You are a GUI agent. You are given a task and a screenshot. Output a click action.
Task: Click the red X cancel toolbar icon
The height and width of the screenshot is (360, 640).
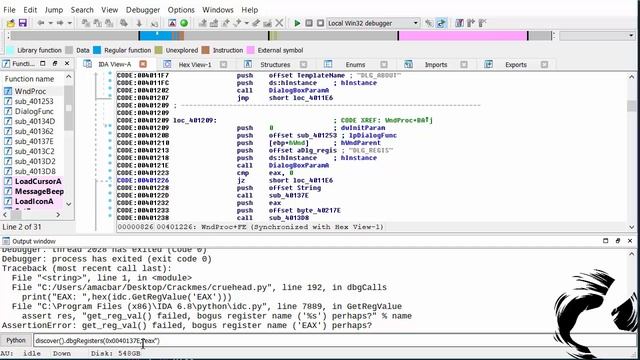point(279,23)
